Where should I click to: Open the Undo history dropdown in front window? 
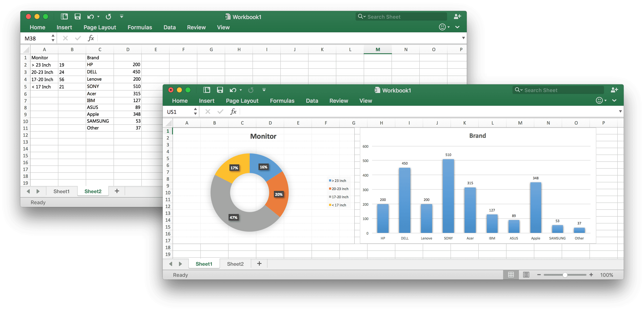click(241, 90)
